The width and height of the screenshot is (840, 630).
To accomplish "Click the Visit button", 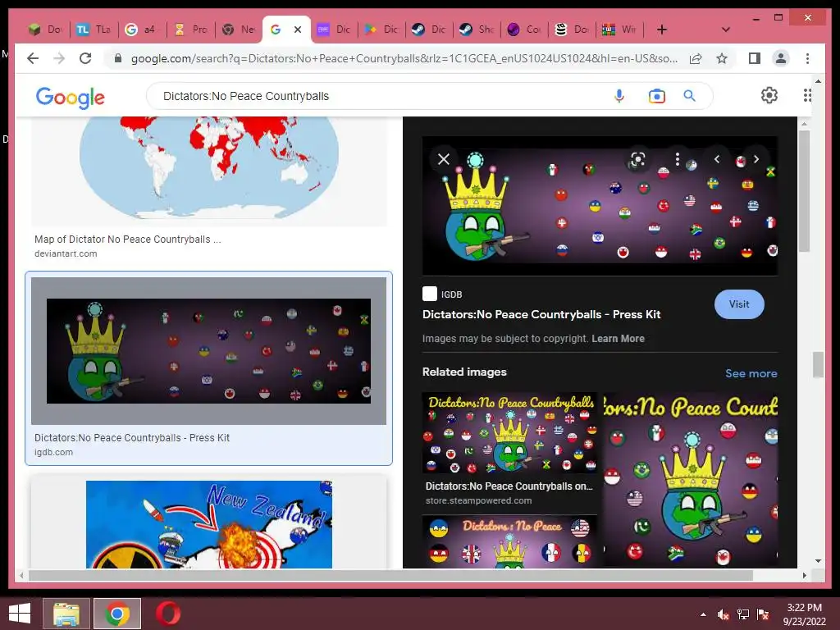I will point(739,304).
